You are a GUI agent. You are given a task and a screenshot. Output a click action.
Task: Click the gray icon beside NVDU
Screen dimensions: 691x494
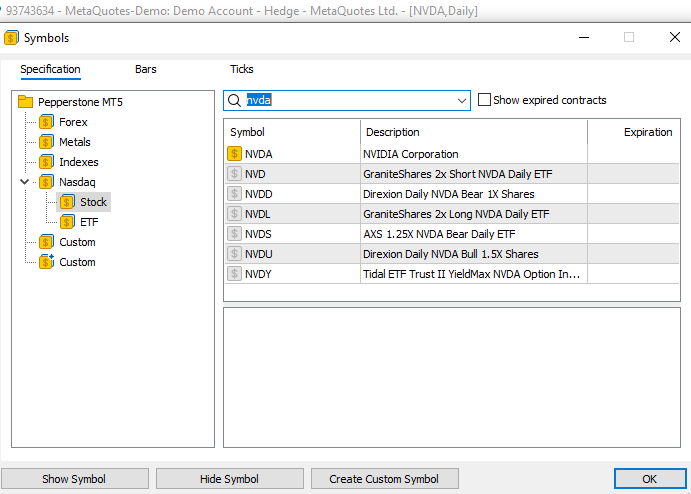click(234, 254)
